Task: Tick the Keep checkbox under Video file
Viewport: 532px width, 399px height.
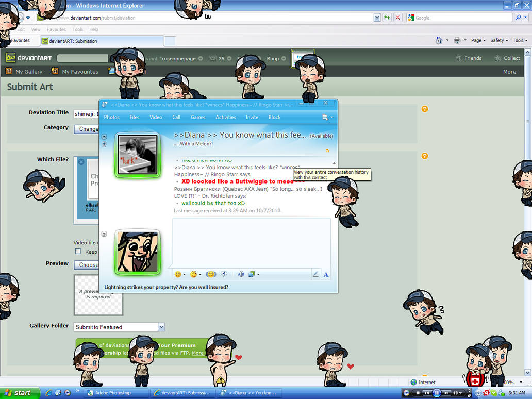Action: pyautogui.click(x=78, y=252)
